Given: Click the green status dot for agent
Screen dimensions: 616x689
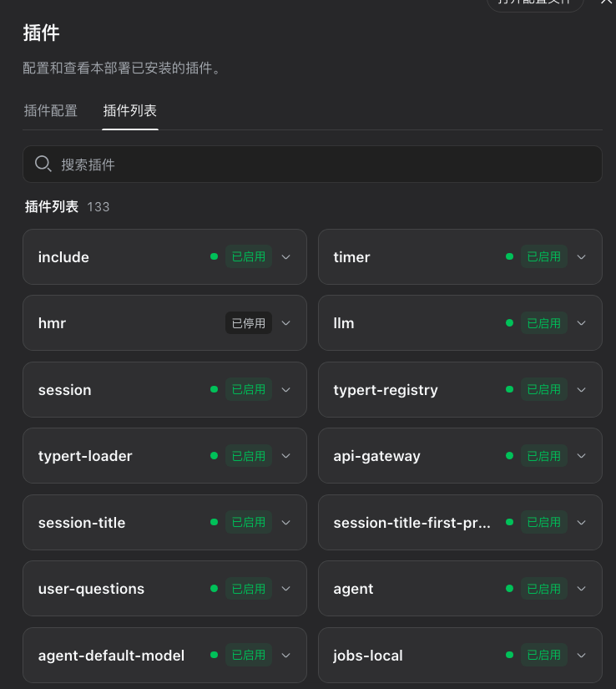Looking at the screenshot, I should (x=509, y=589).
